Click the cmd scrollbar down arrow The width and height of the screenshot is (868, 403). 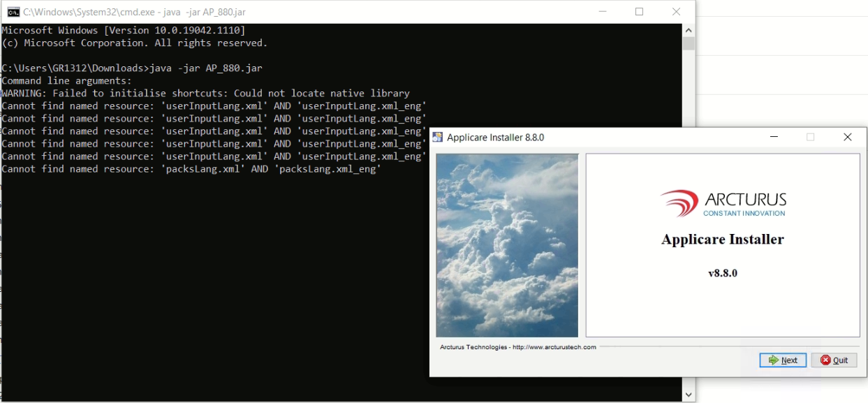coord(689,395)
